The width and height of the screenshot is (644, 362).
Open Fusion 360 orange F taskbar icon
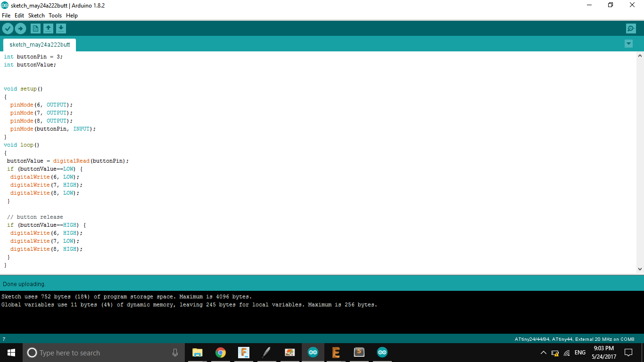click(243, 353)
